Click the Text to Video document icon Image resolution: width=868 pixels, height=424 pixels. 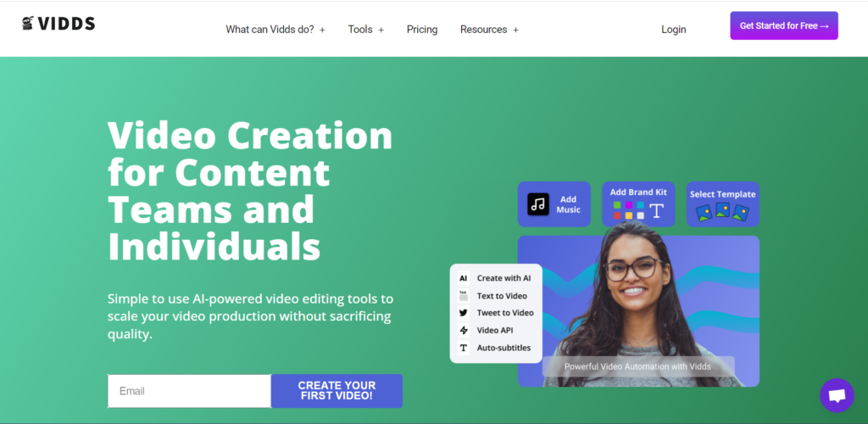tap(464, 296)
